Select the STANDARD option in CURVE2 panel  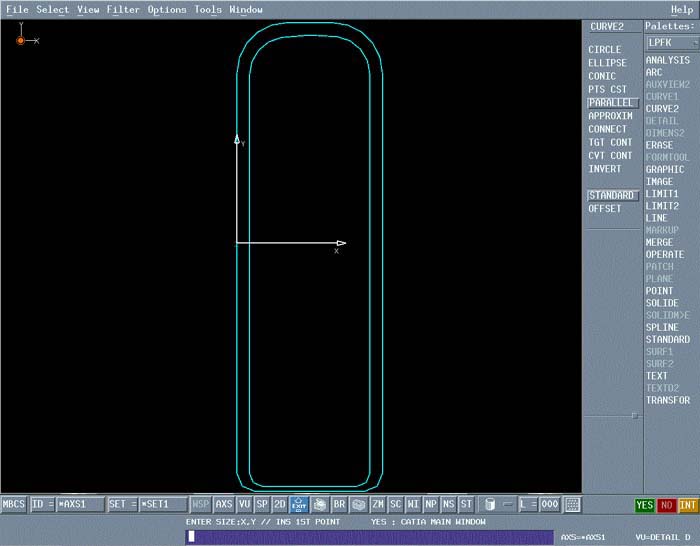pyautogui.click(x=611, y=195)
